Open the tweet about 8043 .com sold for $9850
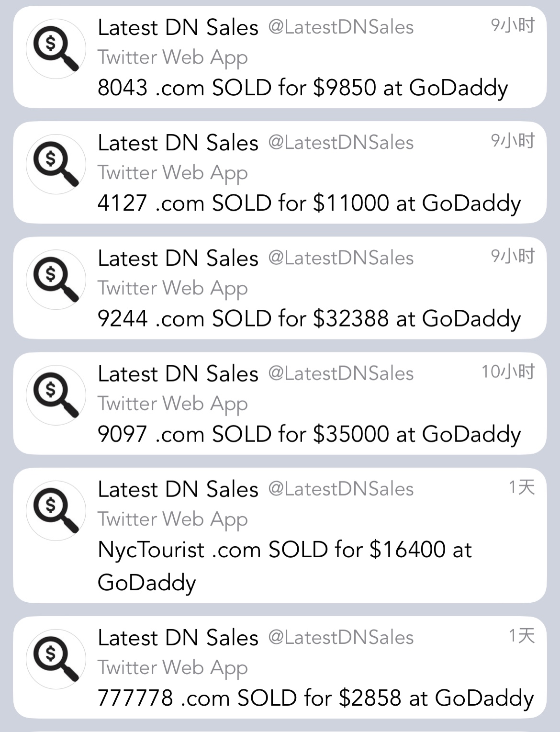This screenshot has width=560, height=732. pos(302,88)
